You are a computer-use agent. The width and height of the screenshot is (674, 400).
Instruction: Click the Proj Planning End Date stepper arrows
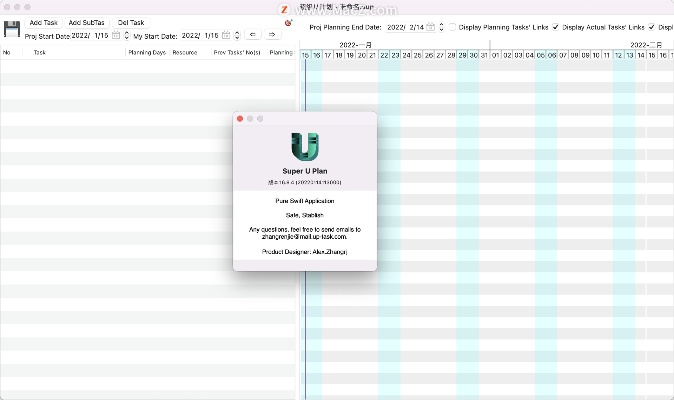441,27
